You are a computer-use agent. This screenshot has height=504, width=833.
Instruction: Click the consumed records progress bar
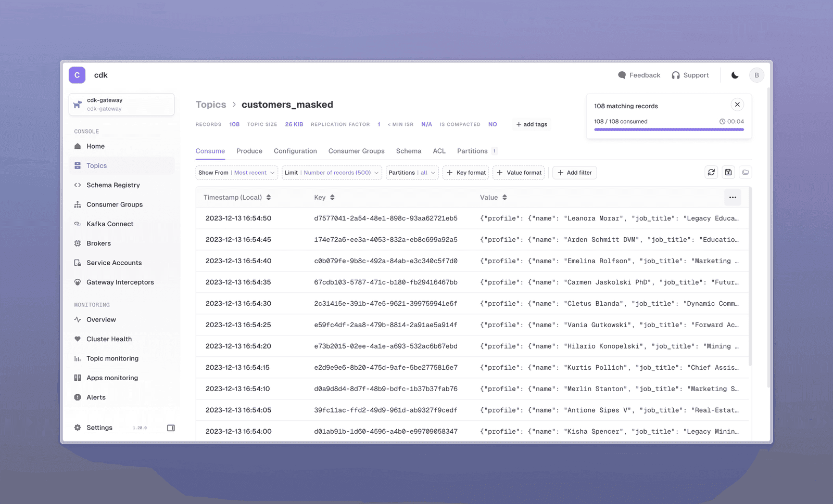tap(668, 130)
